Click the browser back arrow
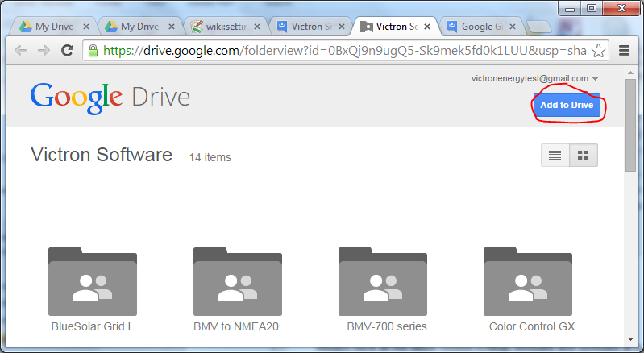The height and width of the screenshot is (353, 644). click(x=20, y=50)
